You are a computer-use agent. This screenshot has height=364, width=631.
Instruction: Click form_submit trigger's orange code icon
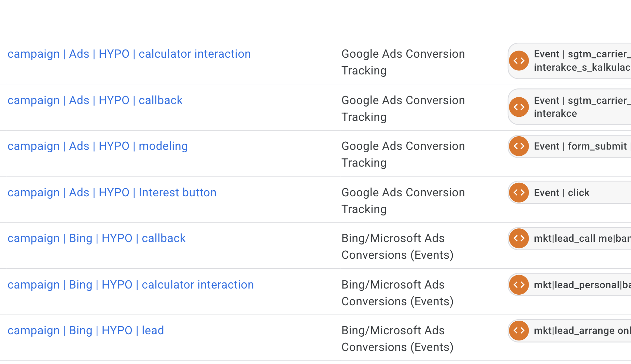pyautogui.click(x=519, y=146)
